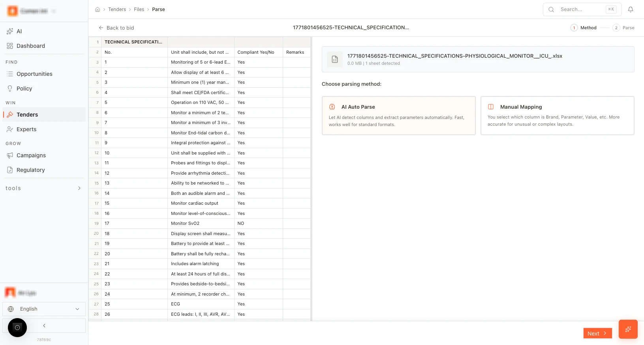Click the Policy lightbulb icon

[x=10, y=89]
